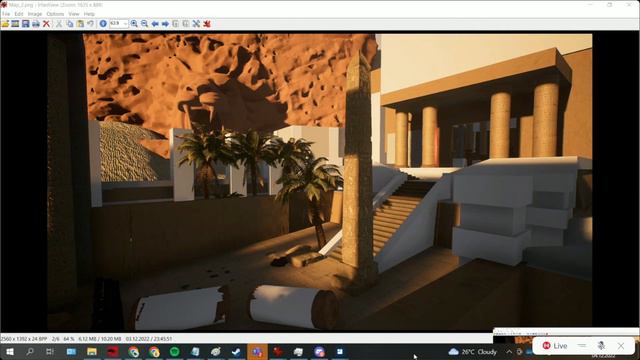Close the Live overlay with X
Viewport: 640px width, 360px height.
tap(621, 346)
